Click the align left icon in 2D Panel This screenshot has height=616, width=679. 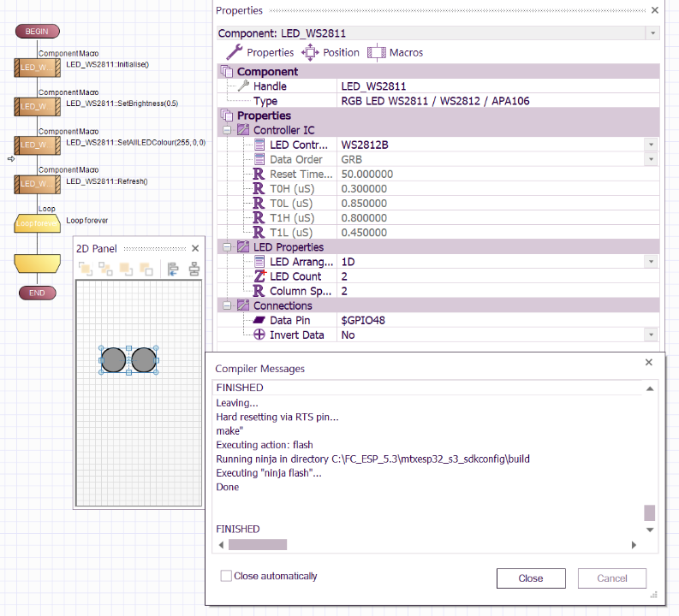(173, 269)
